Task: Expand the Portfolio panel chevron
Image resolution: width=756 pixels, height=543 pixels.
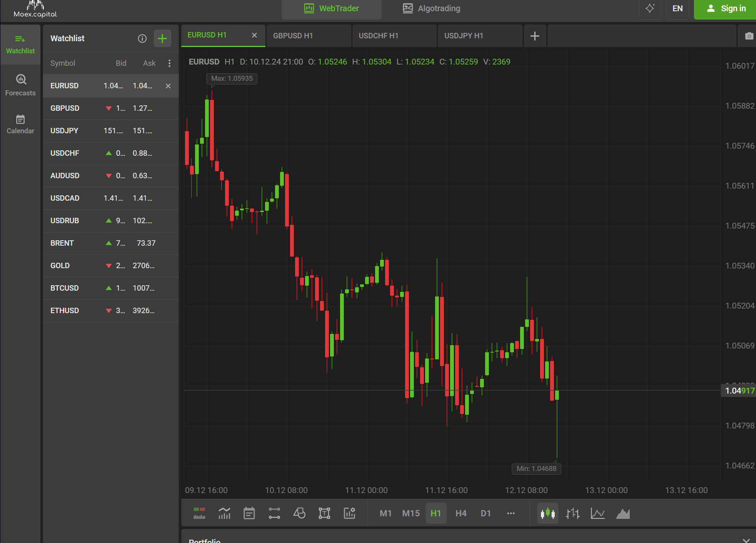Action: (x=746, y=540)
